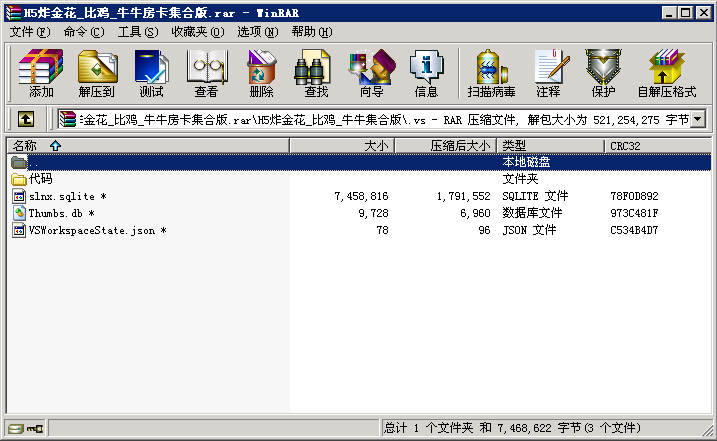Click the 自解压格式 (SFX) icon
The height and width of the screenshot is (441, 717).
tap(666, 73)
